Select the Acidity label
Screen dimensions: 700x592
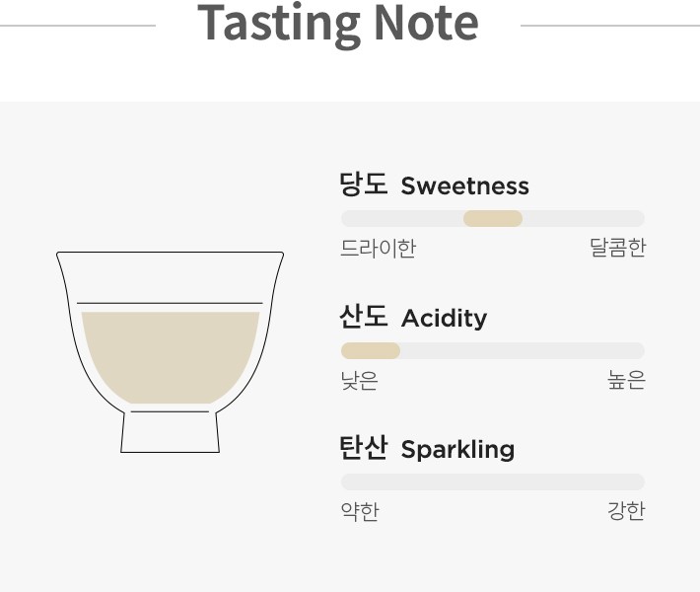click(444, 319)
